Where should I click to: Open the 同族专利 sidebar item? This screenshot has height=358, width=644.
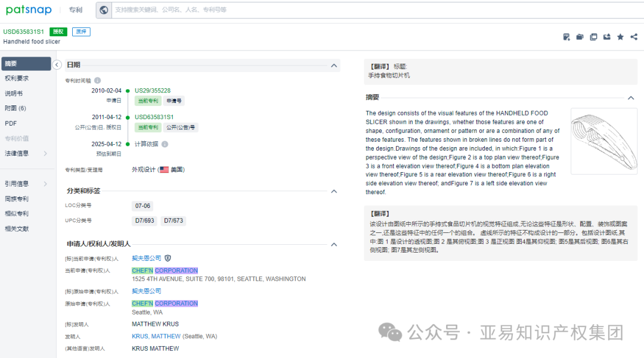click(x=17, y=199)
